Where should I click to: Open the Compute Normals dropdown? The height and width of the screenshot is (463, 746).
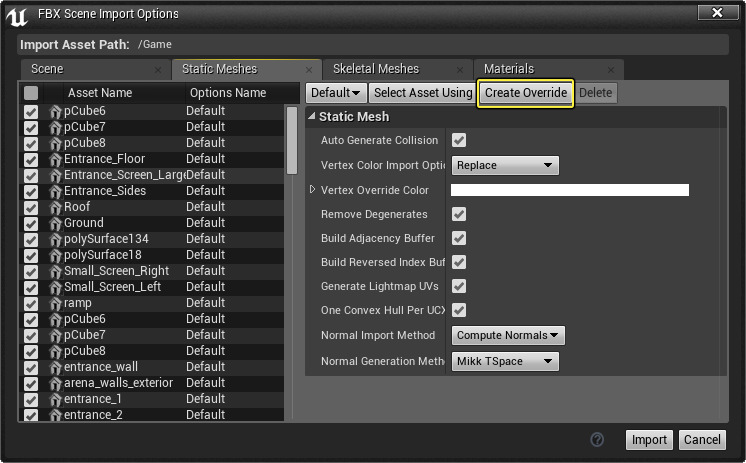508,335
